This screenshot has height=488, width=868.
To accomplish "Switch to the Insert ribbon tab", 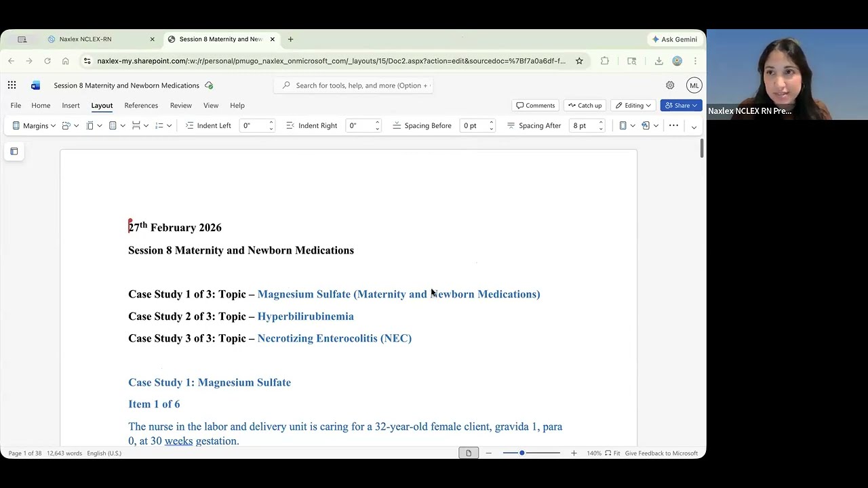I will (71, 105).
